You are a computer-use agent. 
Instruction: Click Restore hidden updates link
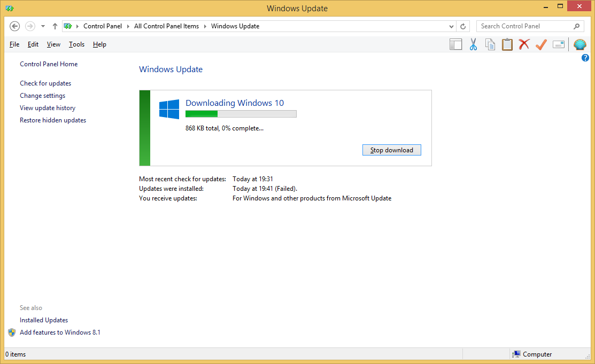click(x=53, y=120)
